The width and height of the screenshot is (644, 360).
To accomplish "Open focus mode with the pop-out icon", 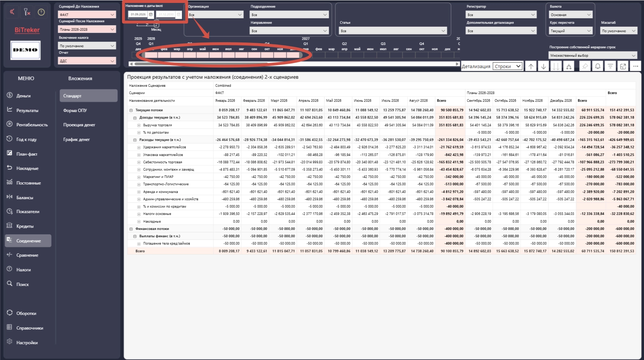I will tap(623, 66).
